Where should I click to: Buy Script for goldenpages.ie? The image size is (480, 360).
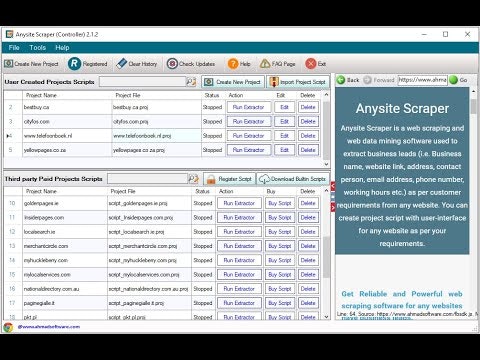coord(280,203)
